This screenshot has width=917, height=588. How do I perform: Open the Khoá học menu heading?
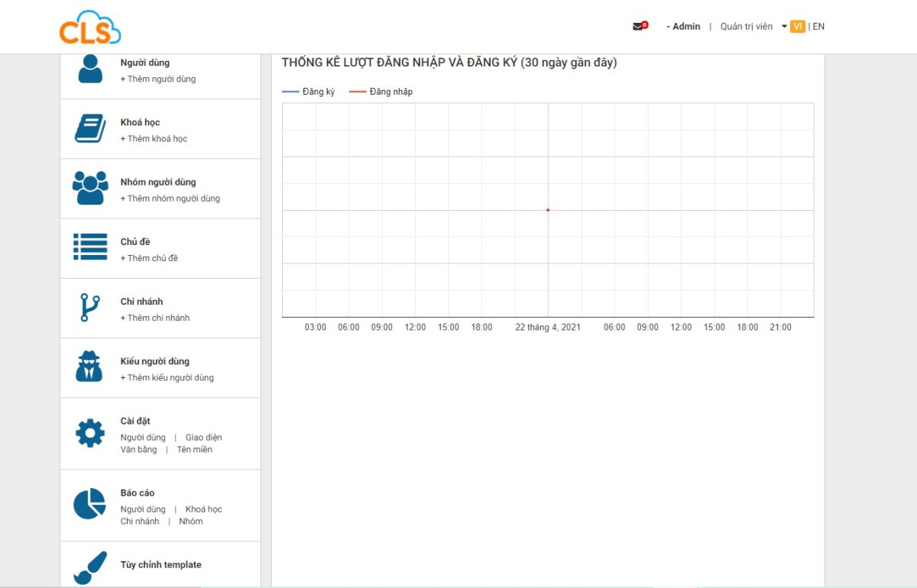tap(140, 122)
